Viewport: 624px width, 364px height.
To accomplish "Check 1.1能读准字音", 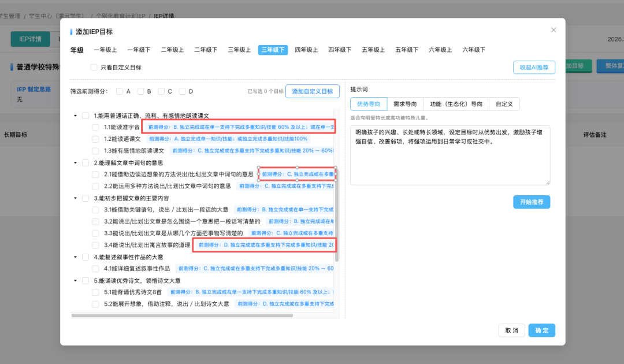I will pyautogui.click(x=95, y=127).
